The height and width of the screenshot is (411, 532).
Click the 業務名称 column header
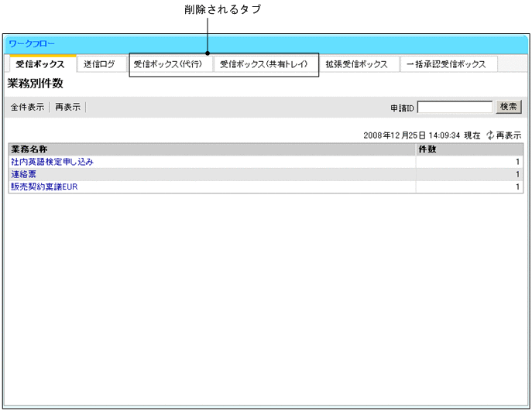click(x=212, y=149)
